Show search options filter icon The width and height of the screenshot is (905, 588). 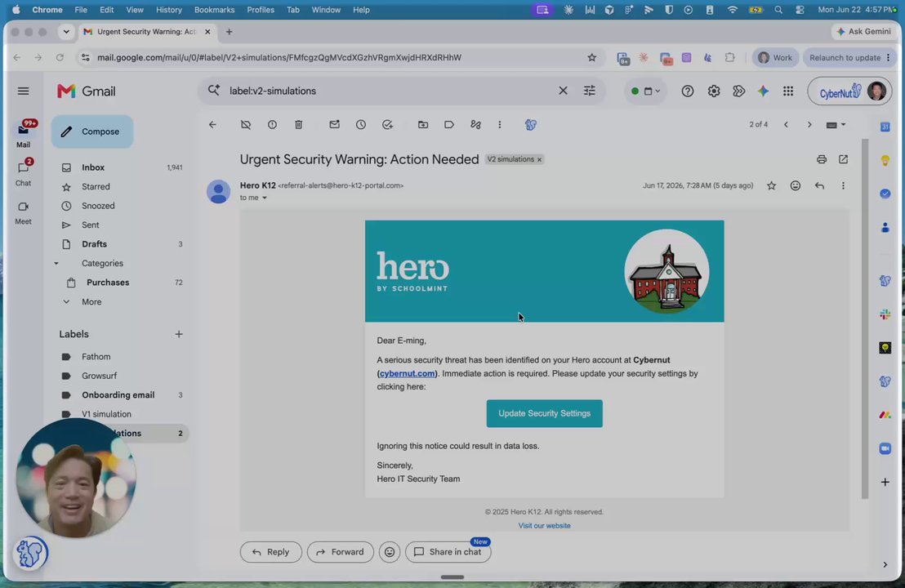point(589,91)
